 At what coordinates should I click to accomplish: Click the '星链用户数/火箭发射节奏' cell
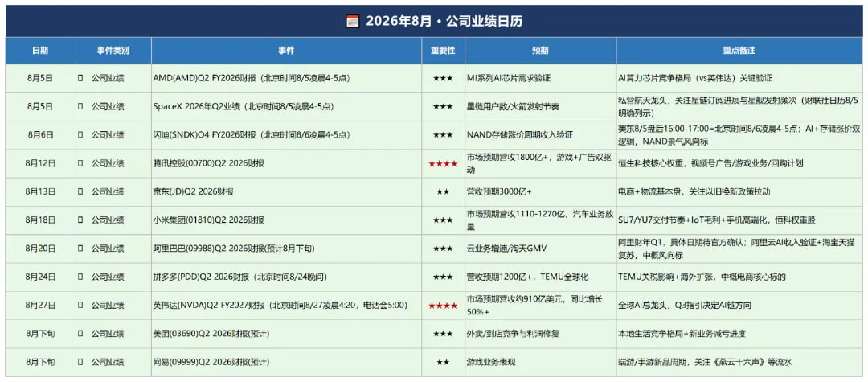tap(540, 106)
